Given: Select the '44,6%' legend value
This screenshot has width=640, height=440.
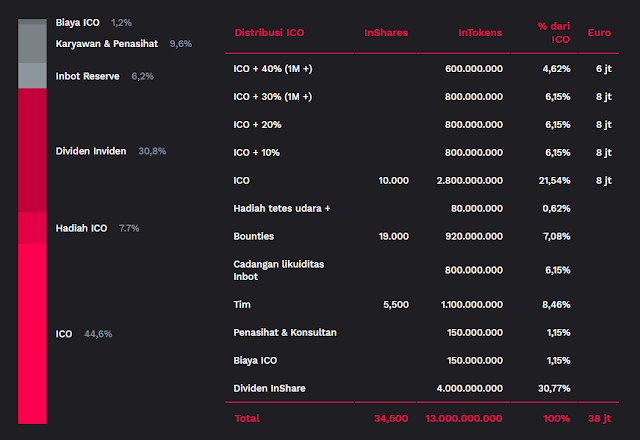Looking at the screenshot, I should point(98,334).
